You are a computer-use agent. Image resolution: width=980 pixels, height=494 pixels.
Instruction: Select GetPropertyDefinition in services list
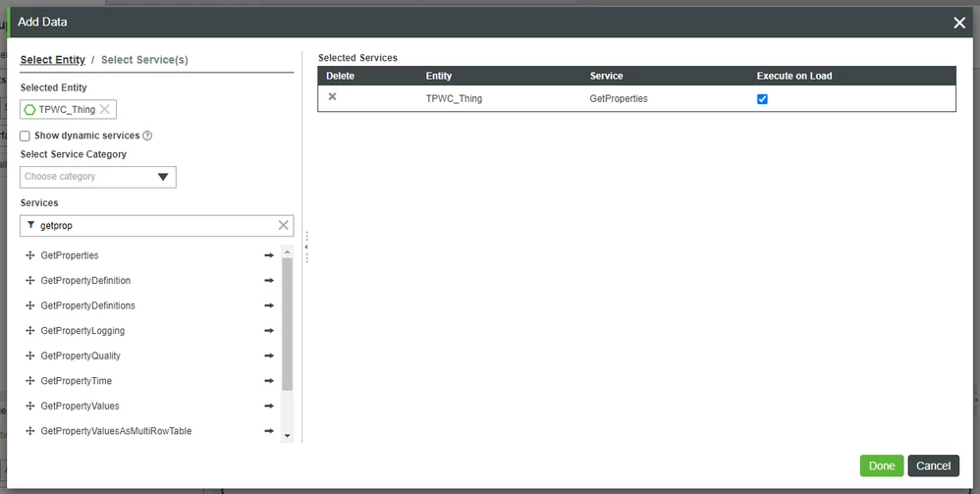click(x=85, y=280)
